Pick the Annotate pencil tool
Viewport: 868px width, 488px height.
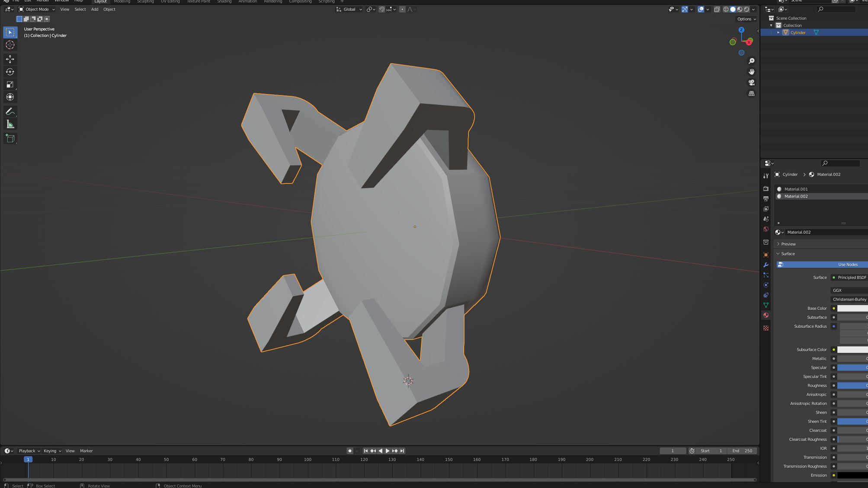[10, 112]
